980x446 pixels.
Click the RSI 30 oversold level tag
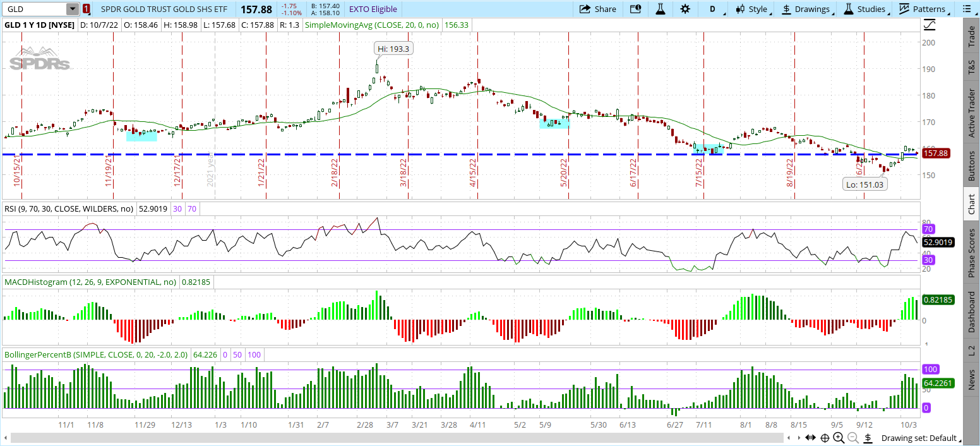928,260
